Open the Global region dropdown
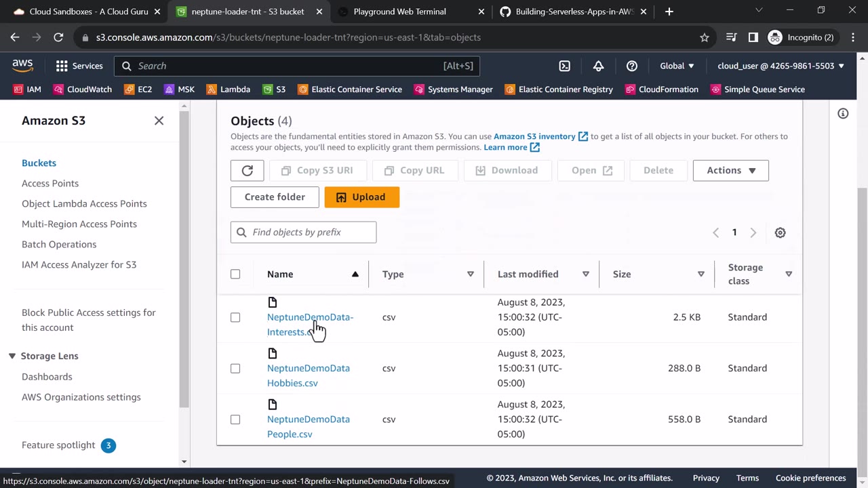This screenshot has width=868, height=488. pyautogui.click(x=677, y=66)
